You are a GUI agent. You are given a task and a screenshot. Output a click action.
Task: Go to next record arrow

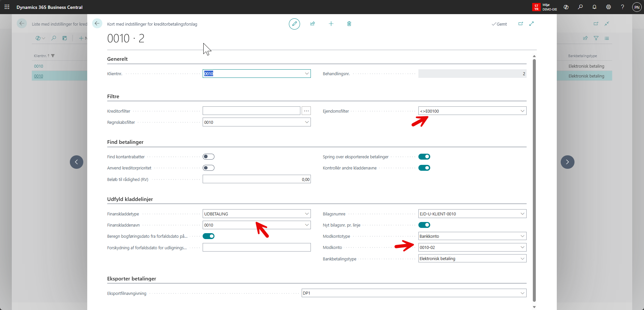tap(567, 162)
